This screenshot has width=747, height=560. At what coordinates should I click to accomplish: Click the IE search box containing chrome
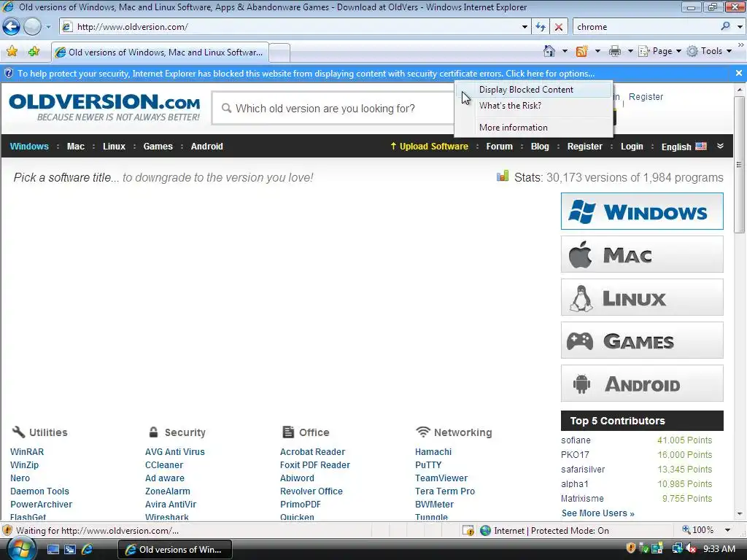pyautogui.click(x=646, y=27)
